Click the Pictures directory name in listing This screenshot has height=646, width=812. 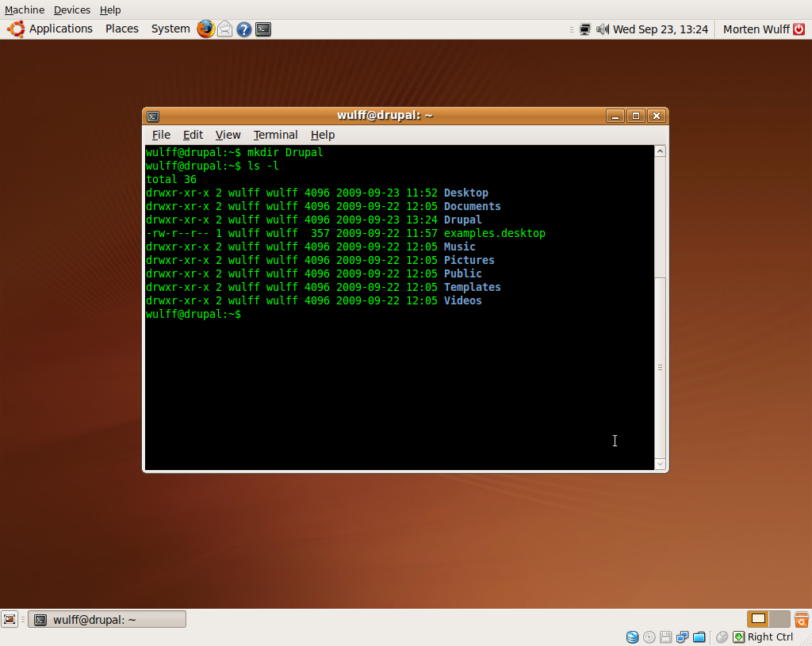(x=469, y=260)
